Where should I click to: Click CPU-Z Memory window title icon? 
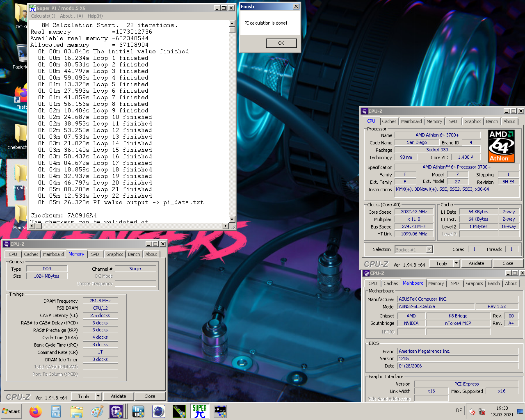(7, 244)
